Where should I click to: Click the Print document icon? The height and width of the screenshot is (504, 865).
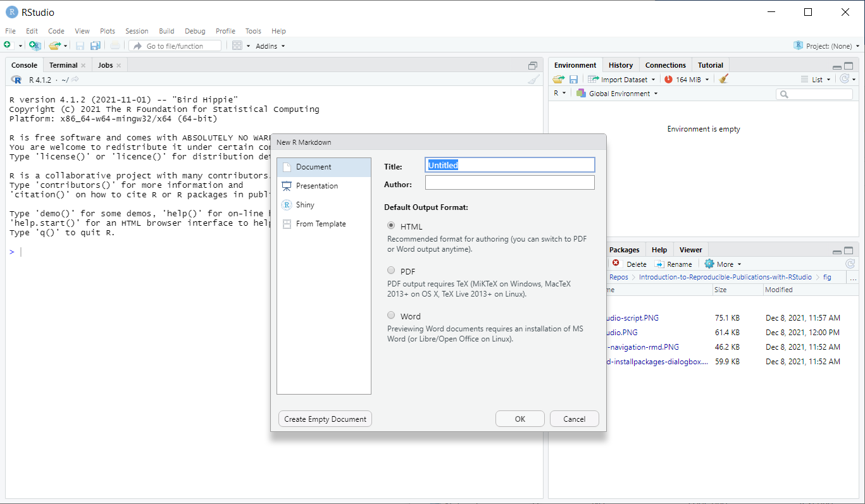pyautogui.click(x=115, y=46)
